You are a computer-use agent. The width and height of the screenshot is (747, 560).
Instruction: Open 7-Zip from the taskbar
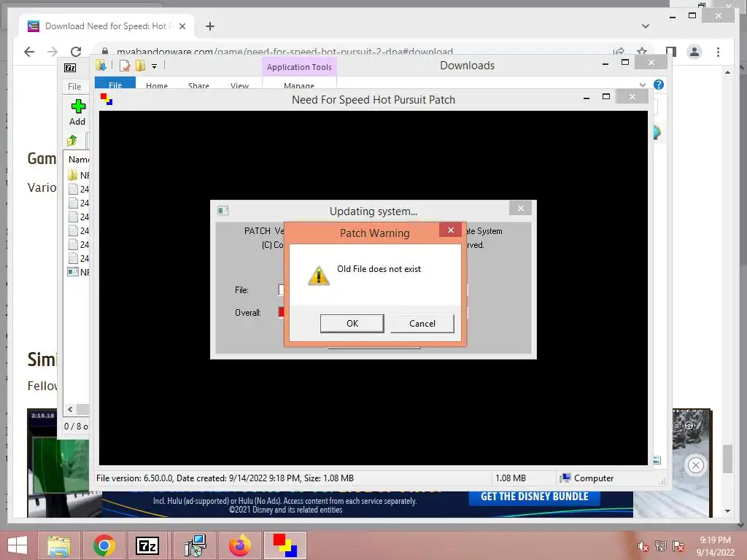tap(147, 545)
